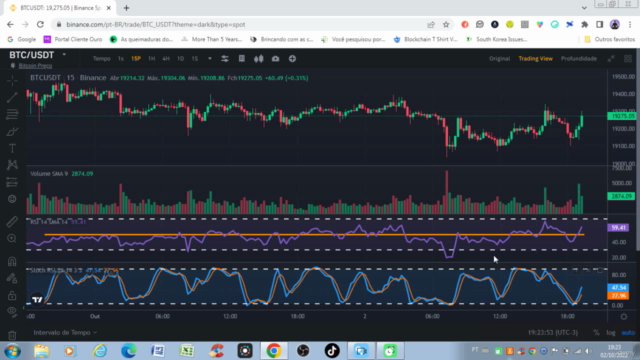Viewport: 640px width, 360px height.
Task: Expand more time intervals dropdown arrow
Action: click(210, 59)
